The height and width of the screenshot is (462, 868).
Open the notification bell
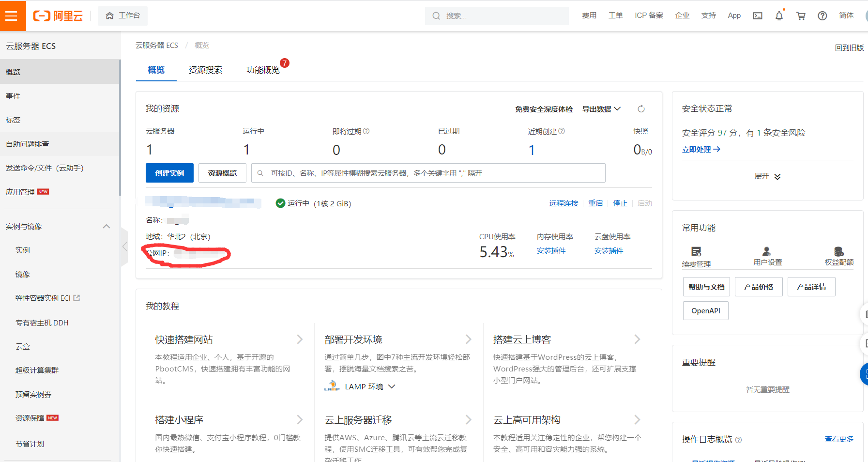click(x=779, y=16)
